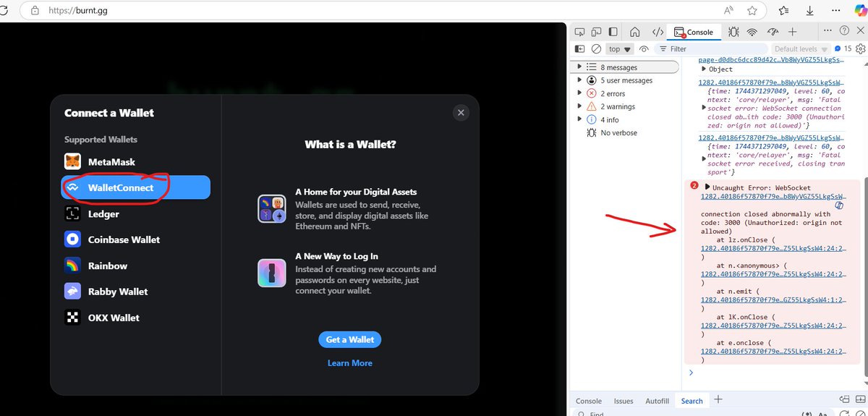Open the Sources bug icon in DevTools
Viewport: 868px width, 416px height.
(x=733, y=32)
